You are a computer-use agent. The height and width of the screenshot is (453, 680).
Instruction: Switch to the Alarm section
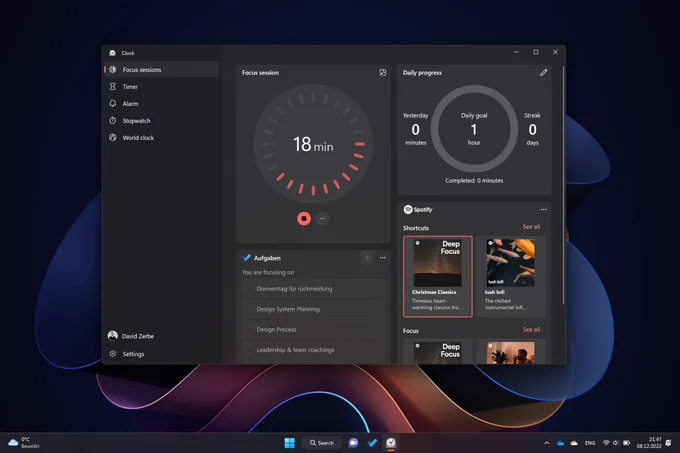coord(162,104)
